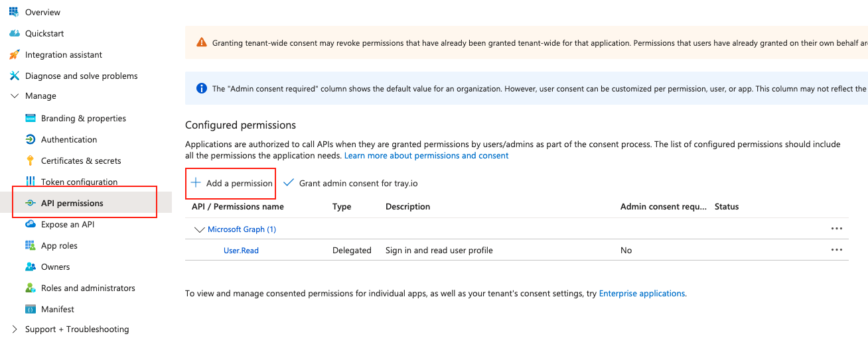Click the Quickstart cloud icon

click(14, 33)
